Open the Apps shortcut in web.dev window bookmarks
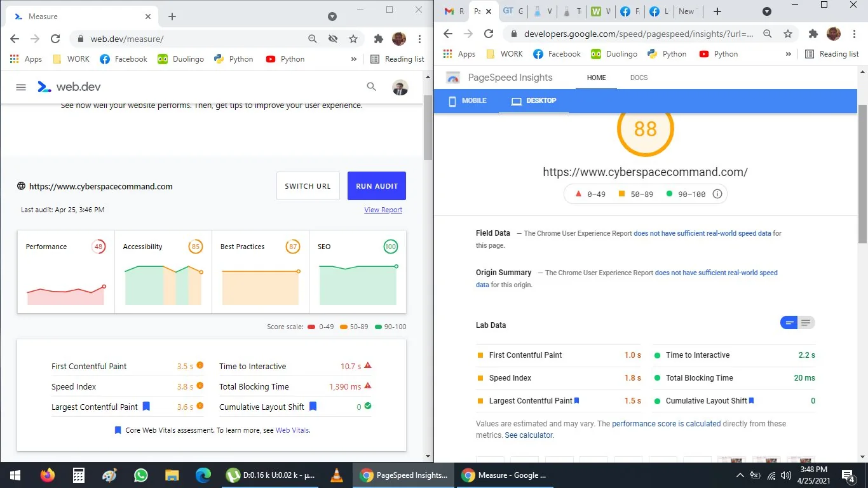Screen dimensions: 868x488 [x=26, y=59]
